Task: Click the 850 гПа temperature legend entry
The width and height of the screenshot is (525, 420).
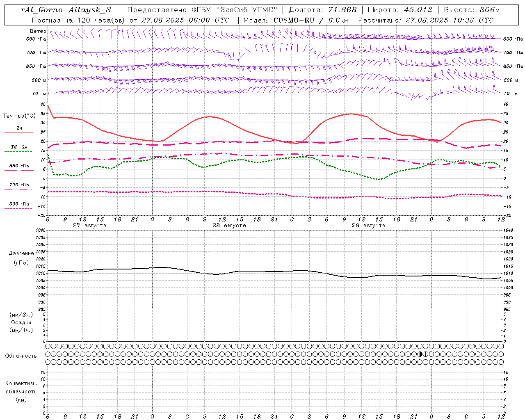Action: tap(19, 166)
